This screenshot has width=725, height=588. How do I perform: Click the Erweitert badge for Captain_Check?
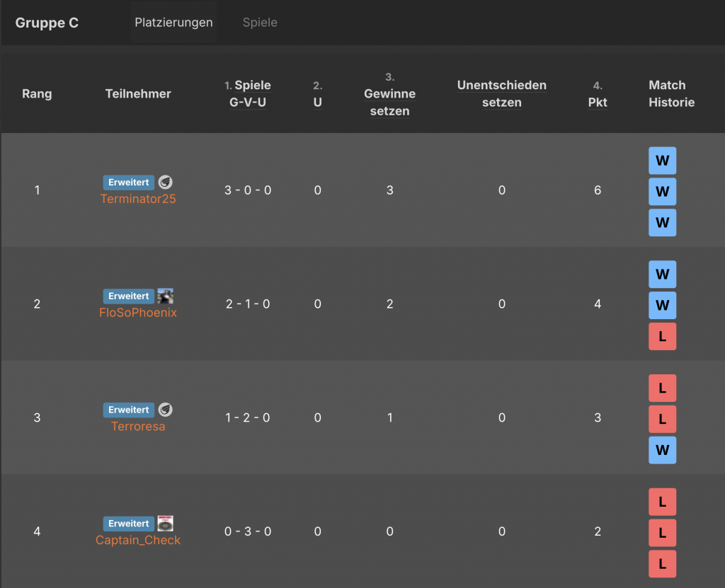128,524
